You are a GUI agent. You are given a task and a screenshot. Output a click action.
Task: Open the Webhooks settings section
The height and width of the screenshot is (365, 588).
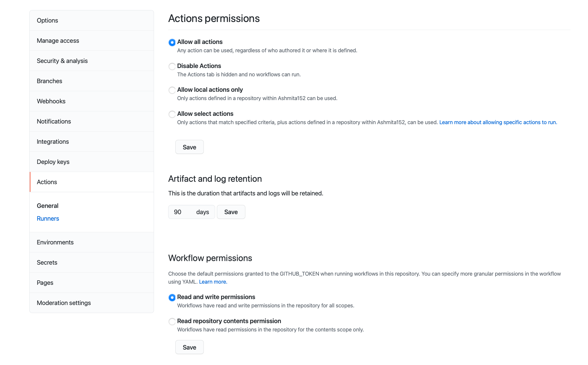51,101
